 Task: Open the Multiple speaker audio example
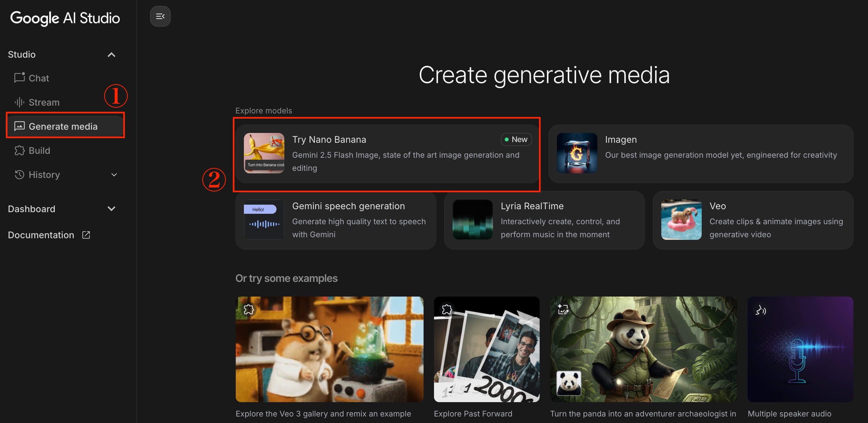coord(800,349)
